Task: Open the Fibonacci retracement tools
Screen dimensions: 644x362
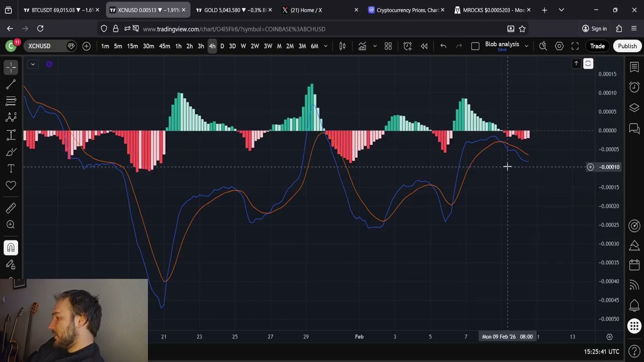Action: [x=11, y=101]
